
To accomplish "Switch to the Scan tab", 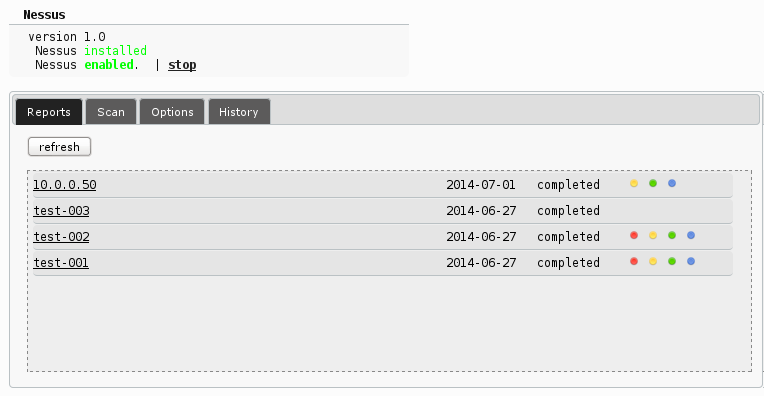I will 111,112.
